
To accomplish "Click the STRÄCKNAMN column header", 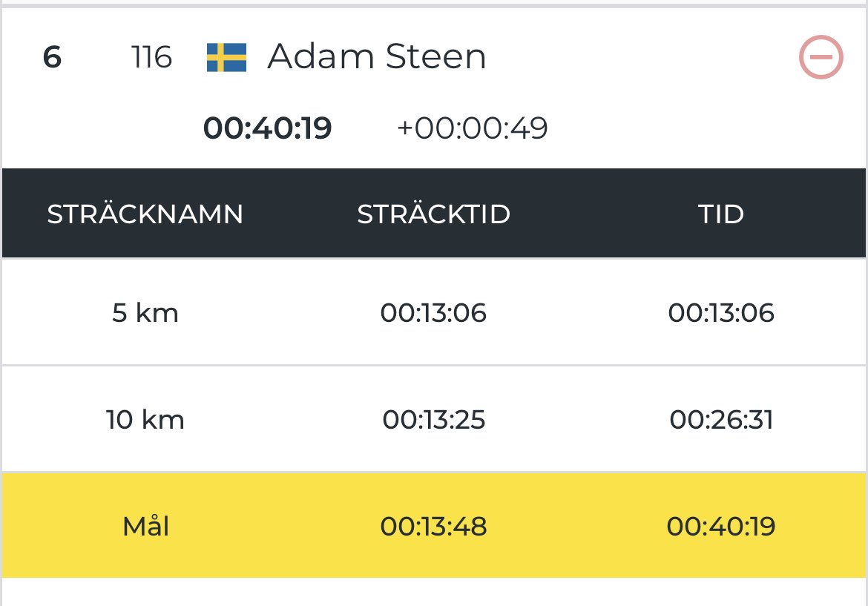I will (x=145, y=214).
